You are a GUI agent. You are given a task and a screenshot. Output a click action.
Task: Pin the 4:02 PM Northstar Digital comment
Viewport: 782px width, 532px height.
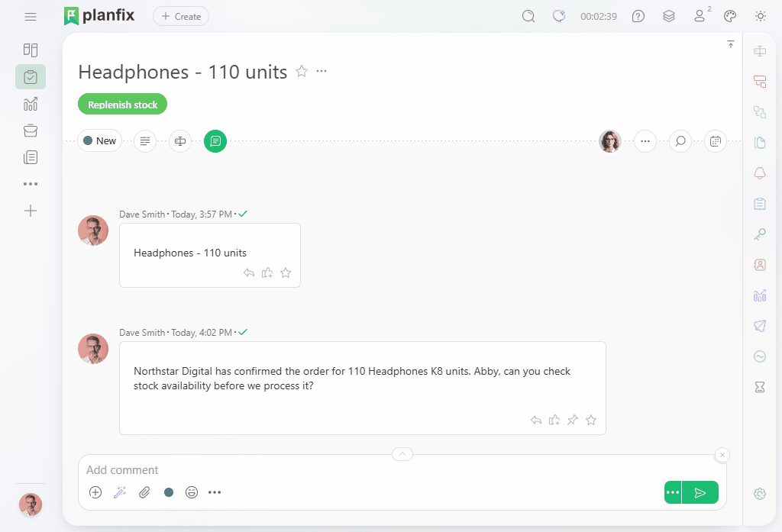tap(573, 420)
